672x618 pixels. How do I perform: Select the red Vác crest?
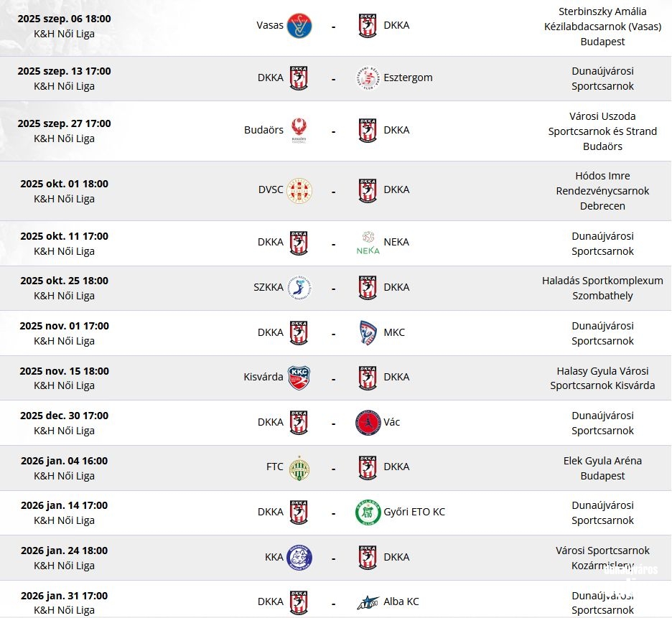pos(368,423)
